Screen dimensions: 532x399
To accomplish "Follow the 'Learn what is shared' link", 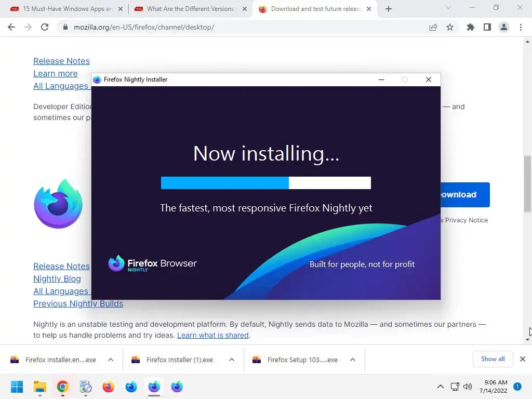I will pyautogui.click(x=212, y=335).
